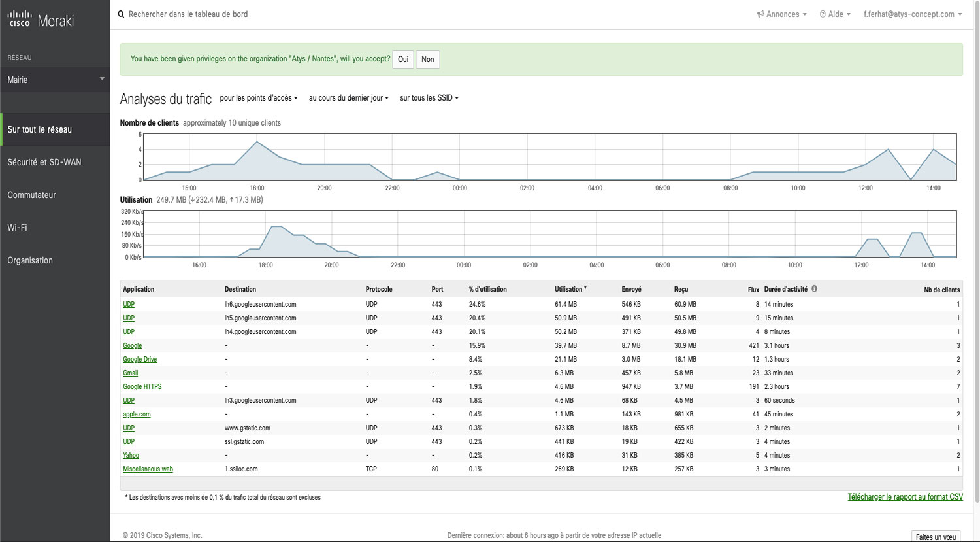The image size is (980, 542).
Task: Click the Oui button to accept privileges
Action: click(x=403, y=59)
